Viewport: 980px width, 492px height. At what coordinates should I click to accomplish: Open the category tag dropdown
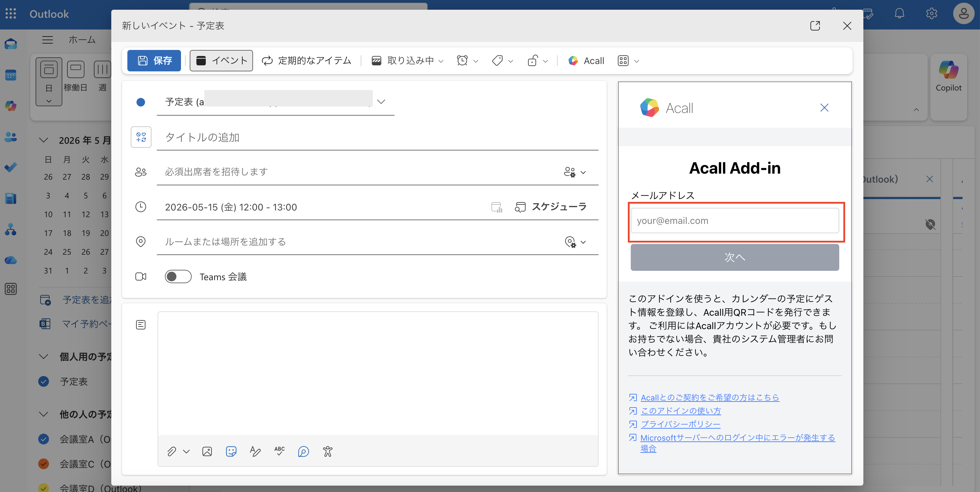pos(502,61)
